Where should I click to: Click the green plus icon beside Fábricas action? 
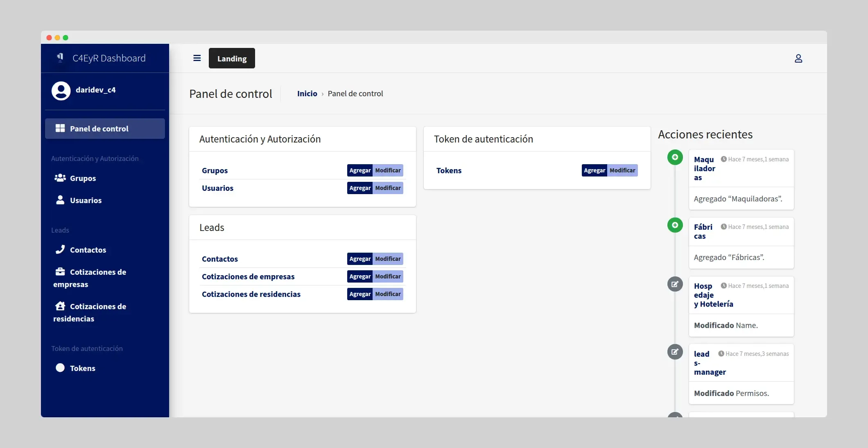[x=675, y=225]
